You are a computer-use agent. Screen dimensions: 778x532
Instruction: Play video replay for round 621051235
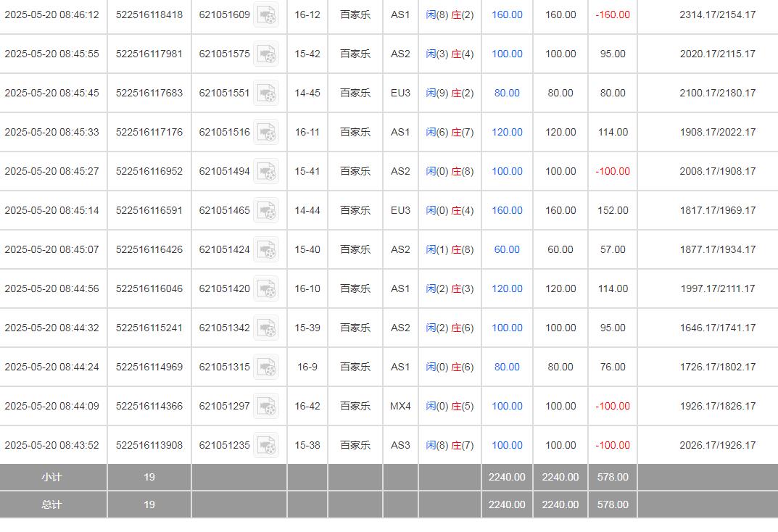(266, 445)
